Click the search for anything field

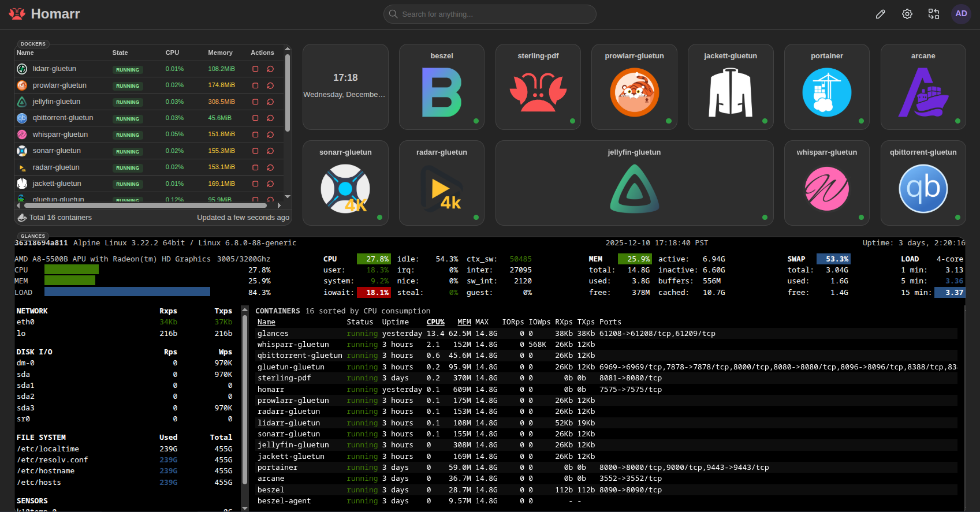pyautogui.click(x=490, y=14)
